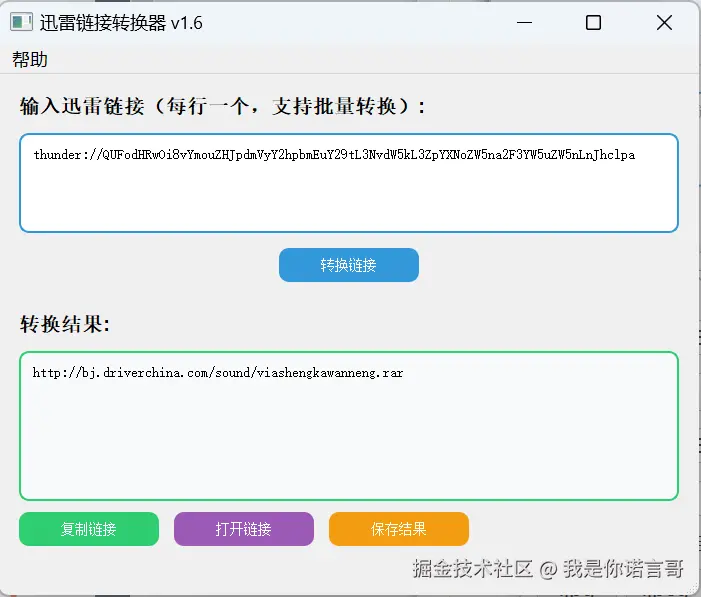Click the 转换结果: label

65,324
